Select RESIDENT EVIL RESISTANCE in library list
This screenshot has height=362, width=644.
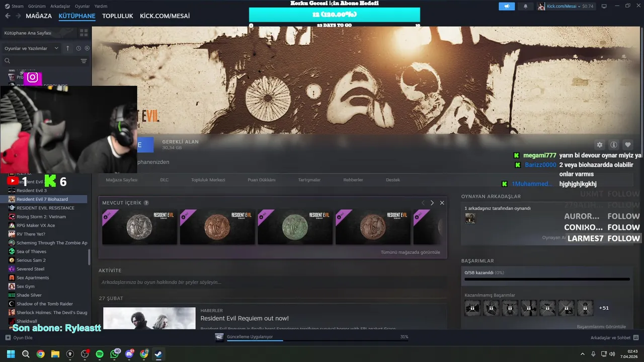(45, 208)
